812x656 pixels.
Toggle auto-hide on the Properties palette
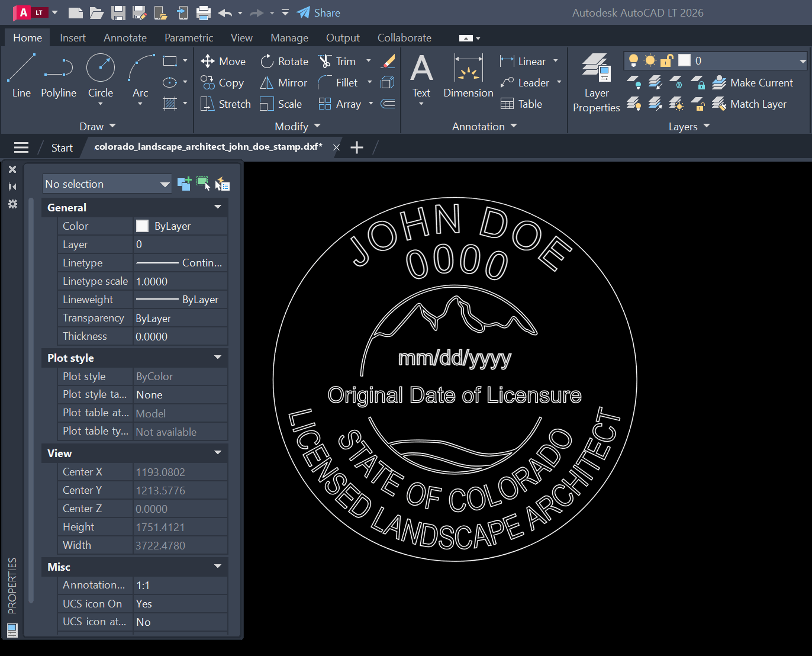coord(12,186)
